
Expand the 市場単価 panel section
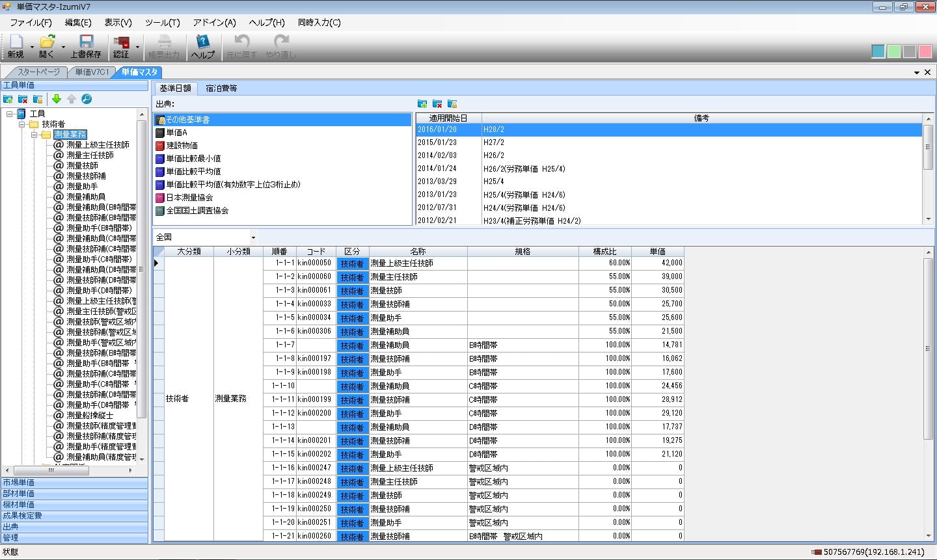[x=74, y=483]
